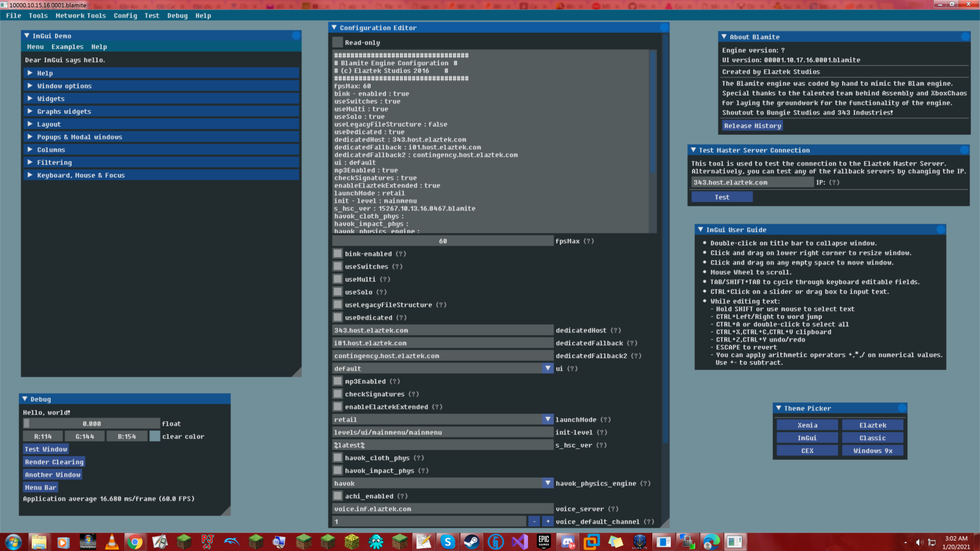Viewport: 980px width, 551px height.
Task: Open VLC media player from the taskbar
Action: coord(111,542)
